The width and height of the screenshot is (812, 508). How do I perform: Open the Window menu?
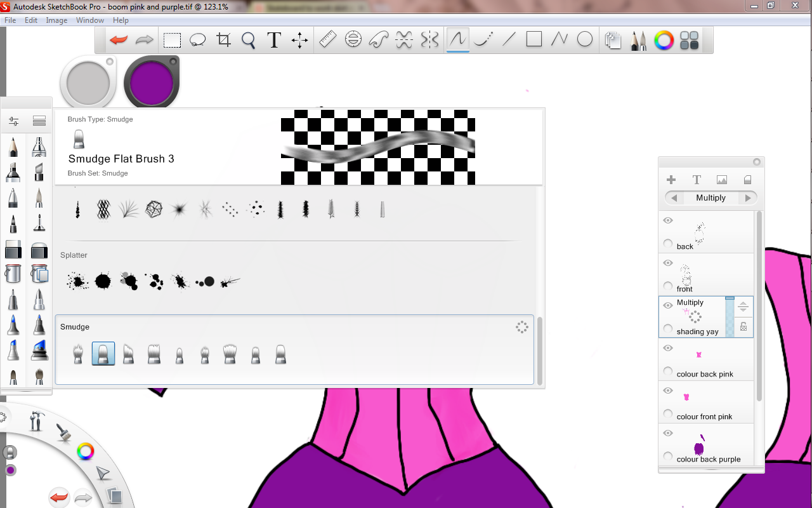[x=90, y=20]
